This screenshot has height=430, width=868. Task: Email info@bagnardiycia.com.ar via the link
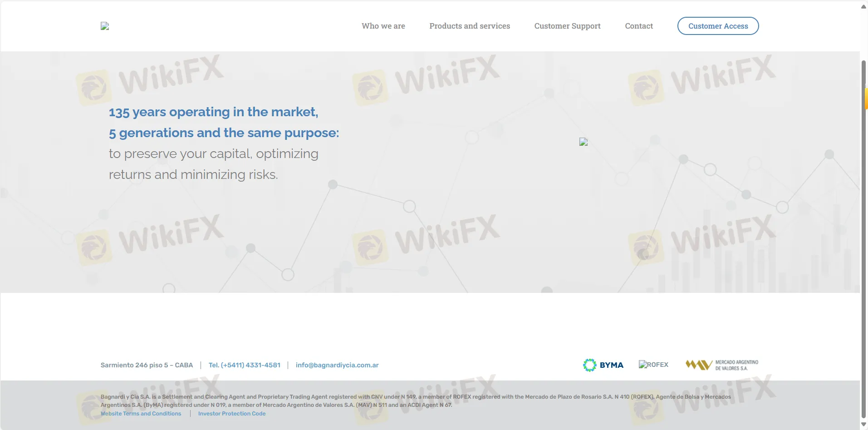click(337, 365)
